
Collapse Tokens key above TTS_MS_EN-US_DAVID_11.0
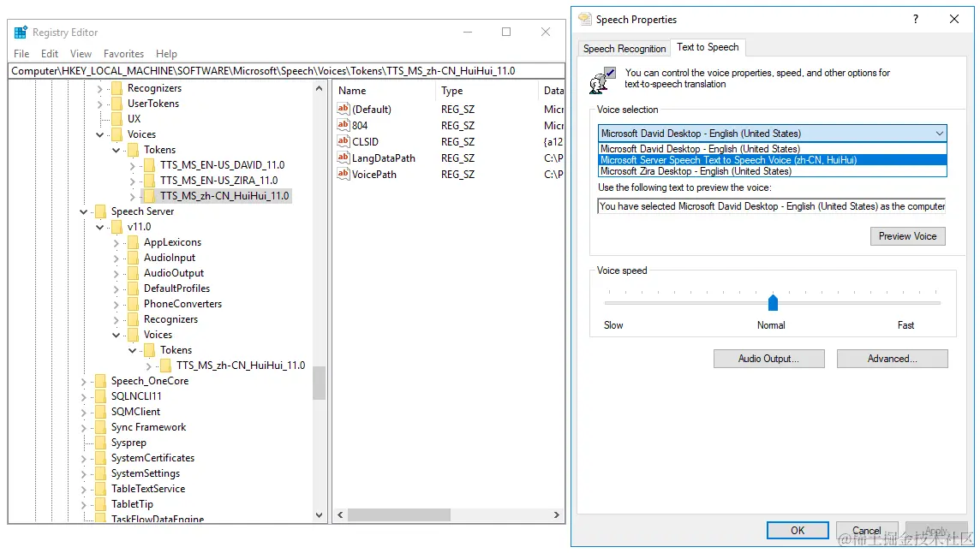(x=117, y=150)
